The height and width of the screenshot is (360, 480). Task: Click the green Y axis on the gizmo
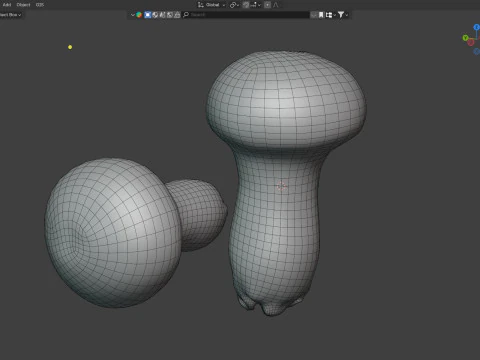[x=465, y=38]
